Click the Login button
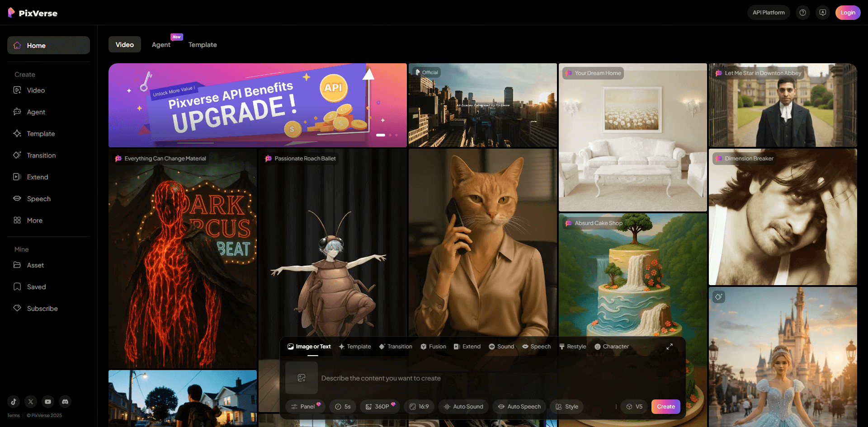 pyautogui.click(x=848, y=13)
